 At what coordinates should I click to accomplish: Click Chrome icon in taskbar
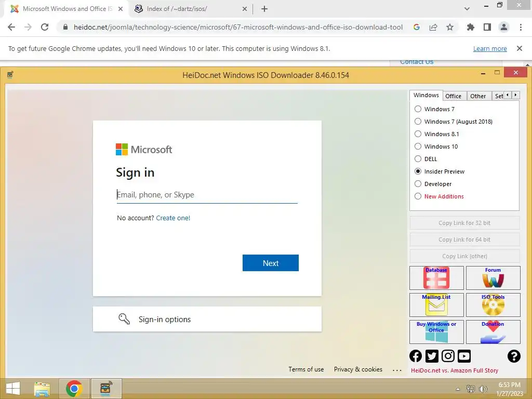[74, 389]
